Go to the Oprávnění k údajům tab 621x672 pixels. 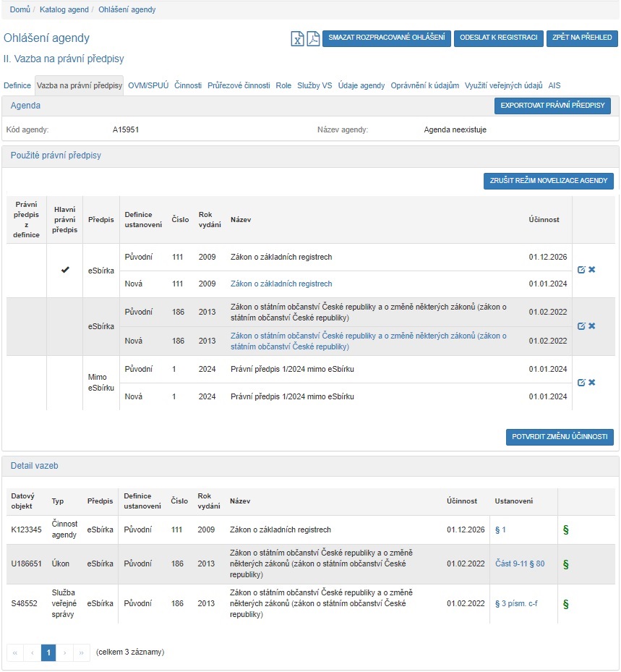click(x=424, y=85)
